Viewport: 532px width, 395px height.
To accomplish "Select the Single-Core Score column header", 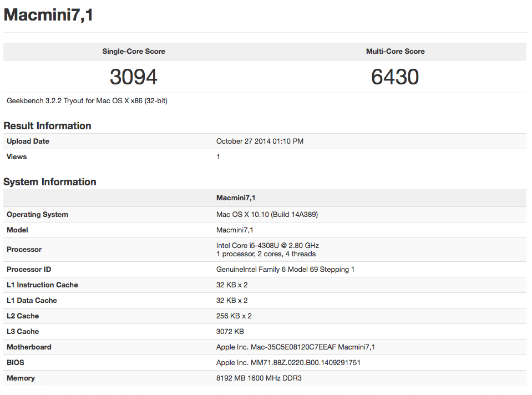I will [x=134, y=51].
